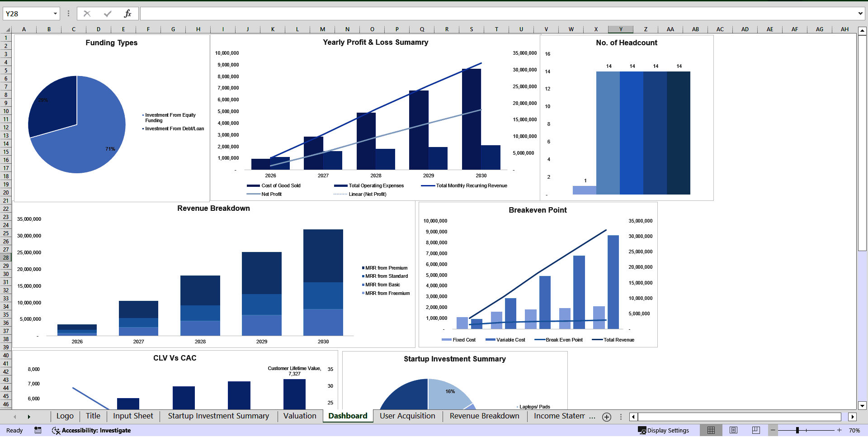Select Yearly Profit & Loss Sumamry title
Image resolution: width=868 pixels, height=437 pixels.
[376, 42]
